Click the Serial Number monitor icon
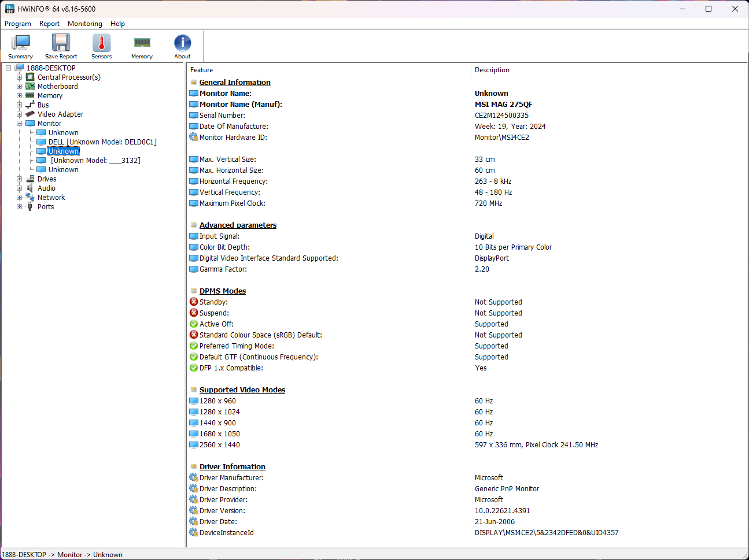The width and height of the screenshot is (749, 560). [194, 115]
